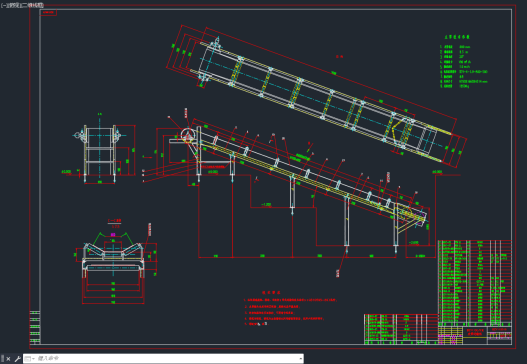Viewport: 527px width, 364px height.
Task: Select the red technical requirements heading text
Action: coord(271,292)
